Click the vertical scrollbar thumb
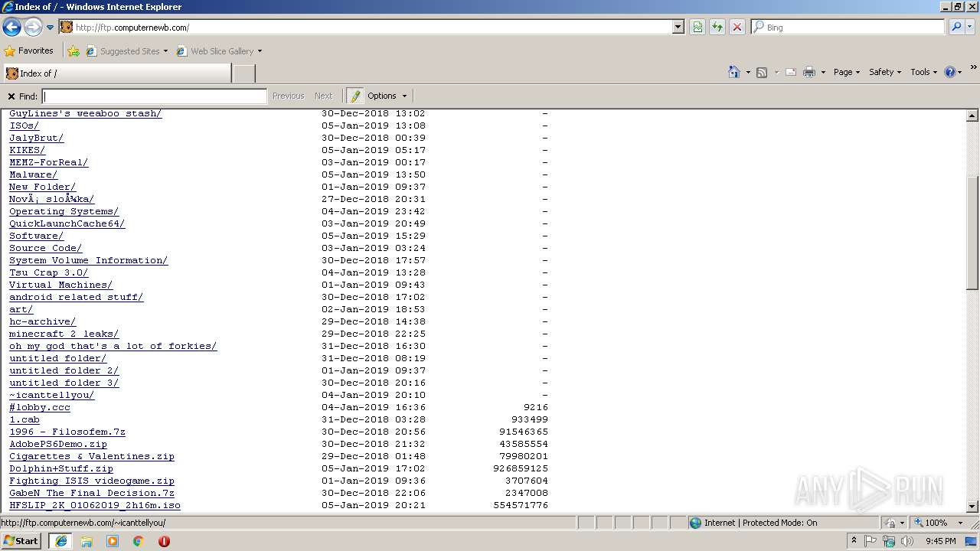Image resolution: width=980 pixels, height=551 pixels. [972, 233]
